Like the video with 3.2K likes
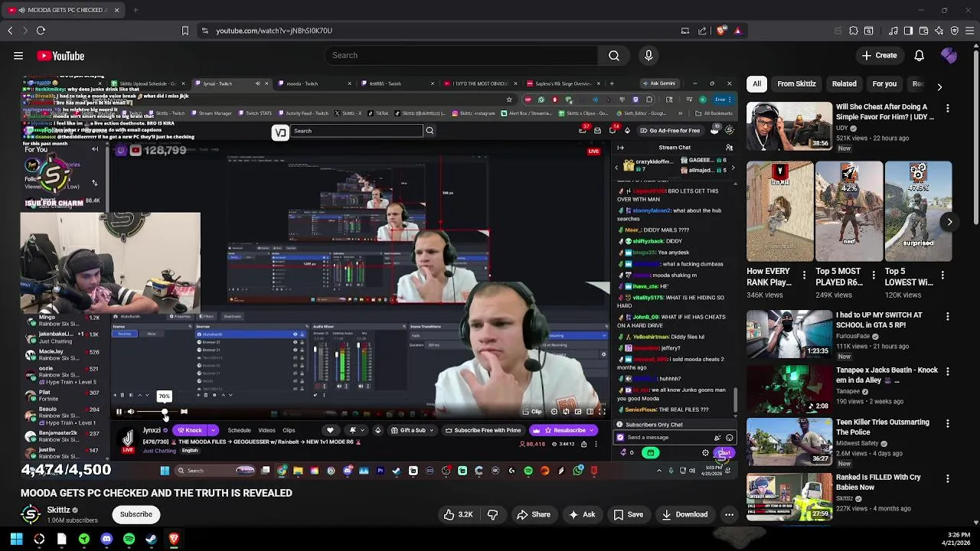Image resolution: width=980 pixels, height=551 pixels. 459,515
